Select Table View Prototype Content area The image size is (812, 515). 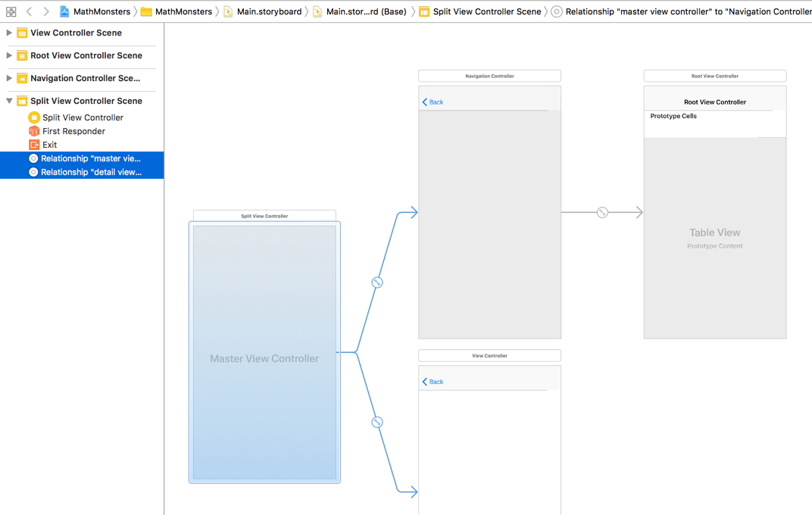tap(715, 238)
